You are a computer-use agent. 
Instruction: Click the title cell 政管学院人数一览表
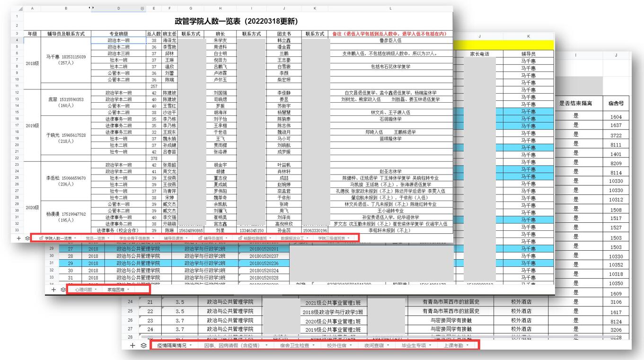(x=236, y=22)
